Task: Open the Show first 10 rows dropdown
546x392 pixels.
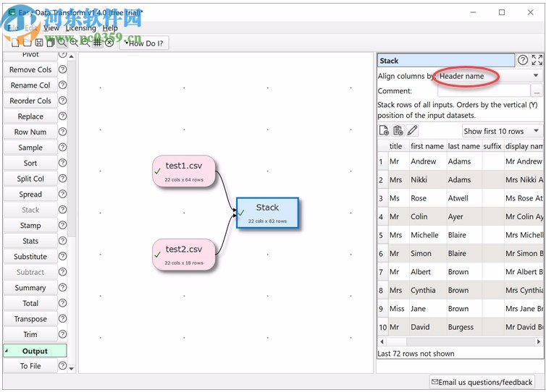Action: tap(502, 131)
